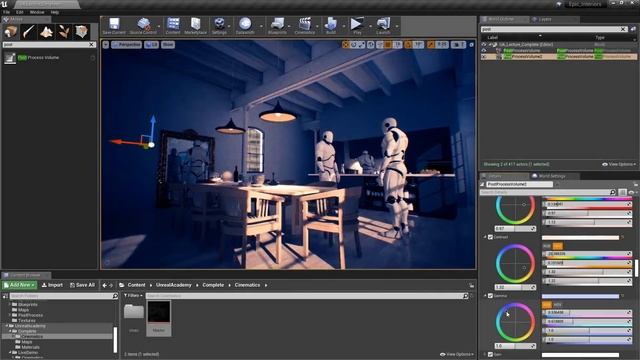The height and width of the screenshot is (360, 640).
Task: Toggle visibility of PostProcessVolume in outliner
Action: [484, 51]
